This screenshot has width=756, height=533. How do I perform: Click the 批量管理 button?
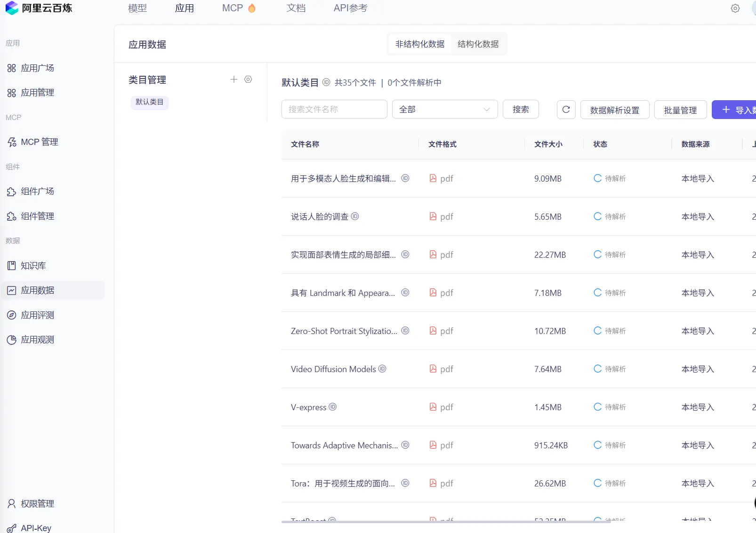[x=680, y=110]
